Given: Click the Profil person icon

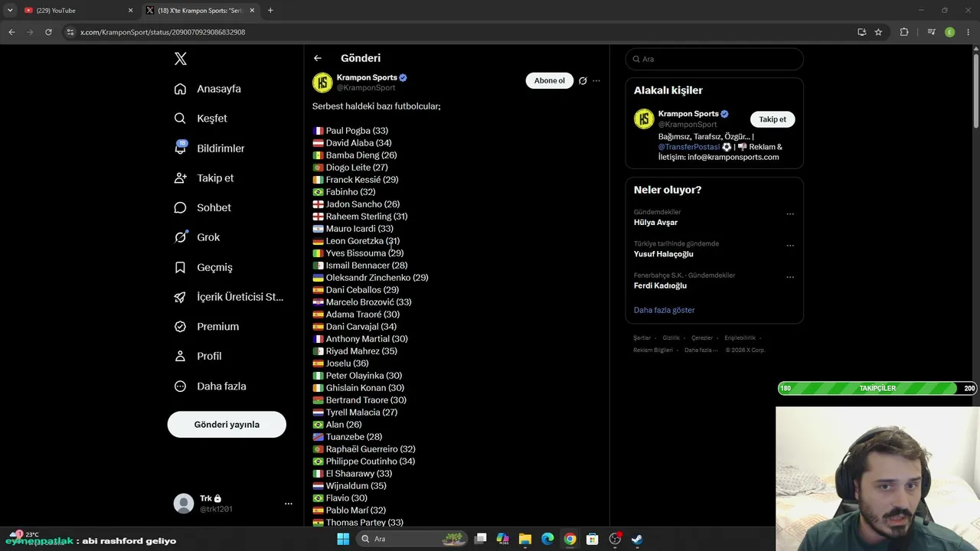Looking at the screenshot, I should click(x=181, y=356).
